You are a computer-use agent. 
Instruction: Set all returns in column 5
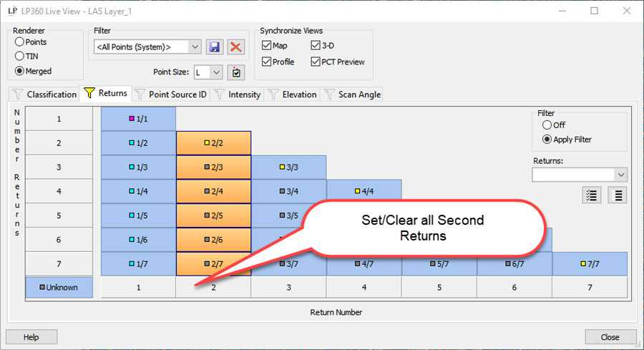[x=439, y=288]
